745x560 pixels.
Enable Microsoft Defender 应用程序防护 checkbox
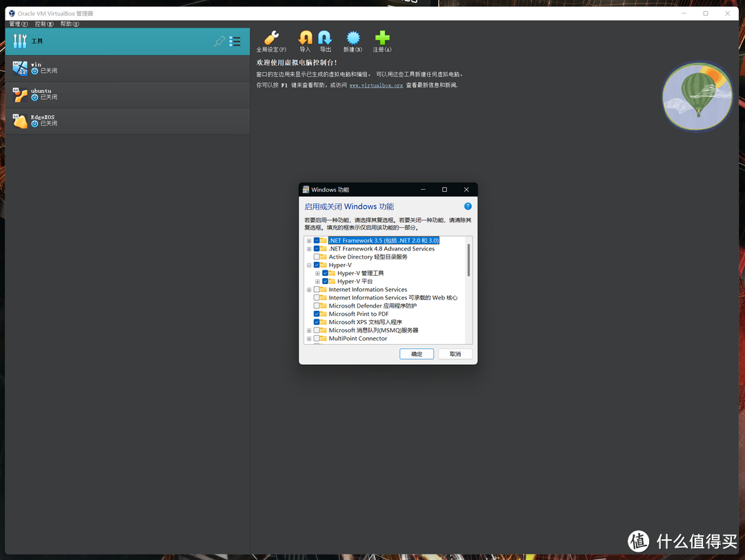click(317, 306)
